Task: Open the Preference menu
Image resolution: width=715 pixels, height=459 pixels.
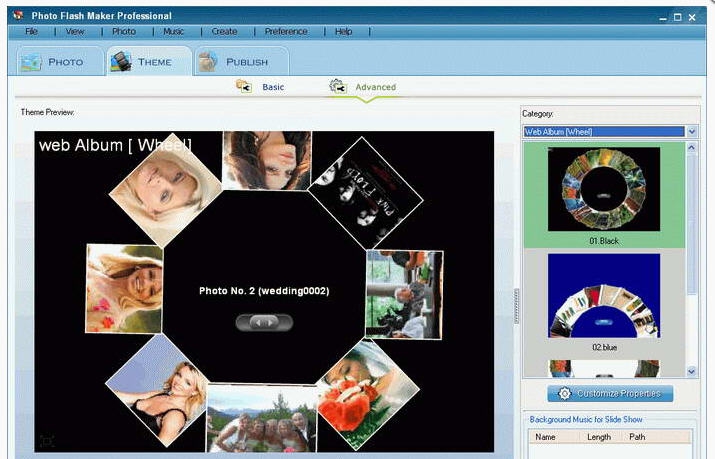Action: point(286,31)
